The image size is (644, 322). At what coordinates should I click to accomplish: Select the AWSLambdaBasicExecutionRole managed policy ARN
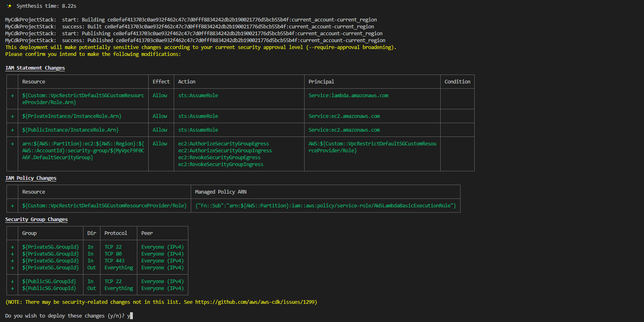[325, 206]
